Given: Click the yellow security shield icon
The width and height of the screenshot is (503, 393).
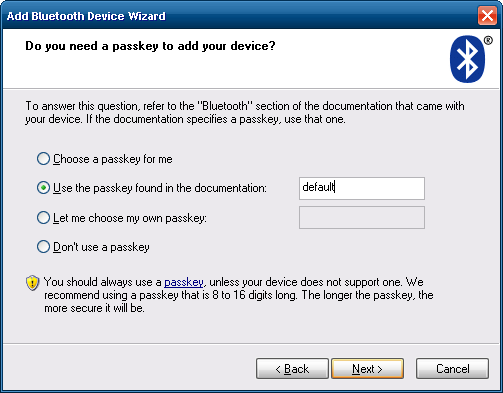Looking at the screenshot, I should (x=32, y=283).
